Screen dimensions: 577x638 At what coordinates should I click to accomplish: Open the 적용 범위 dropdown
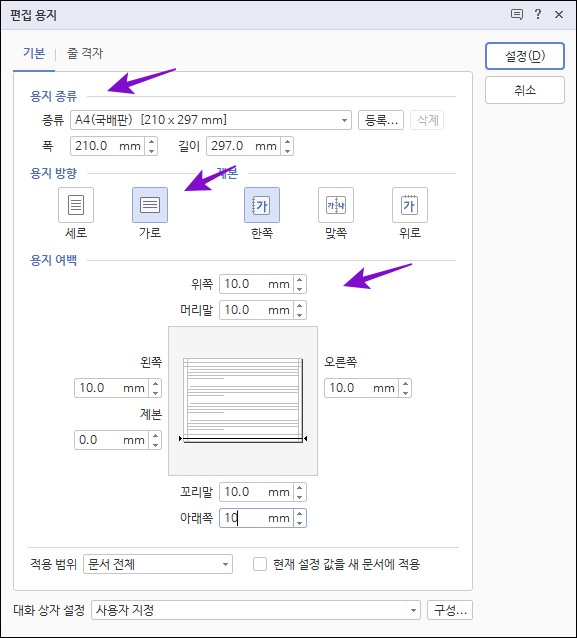pyautogui.click(x=158, y=564)
